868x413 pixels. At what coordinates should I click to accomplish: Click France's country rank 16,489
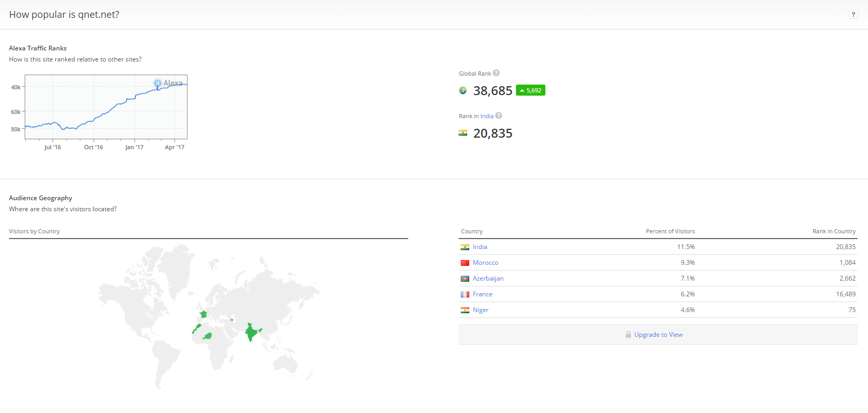click(846, 294)
